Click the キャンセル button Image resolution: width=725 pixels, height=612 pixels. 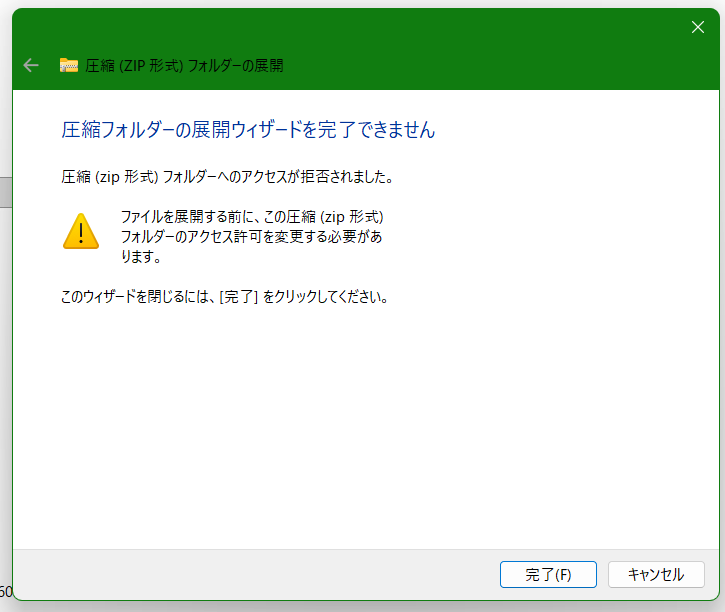click(656, 575)
